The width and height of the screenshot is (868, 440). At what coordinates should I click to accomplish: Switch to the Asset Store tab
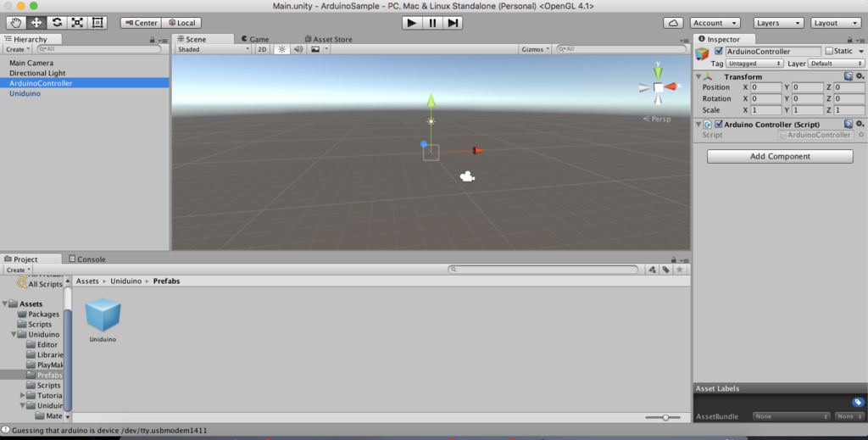(x=328, y=39)
